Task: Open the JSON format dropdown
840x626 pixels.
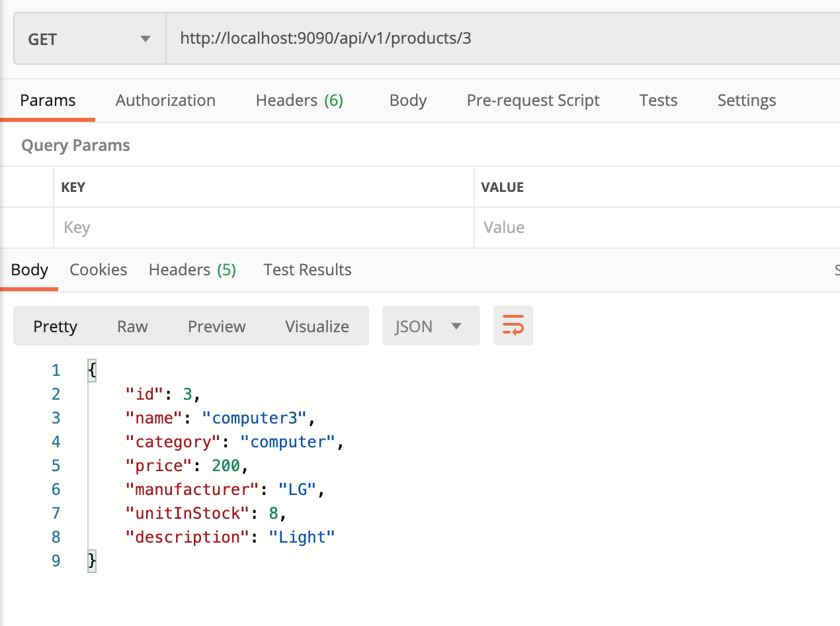Action: click(431, 326)
